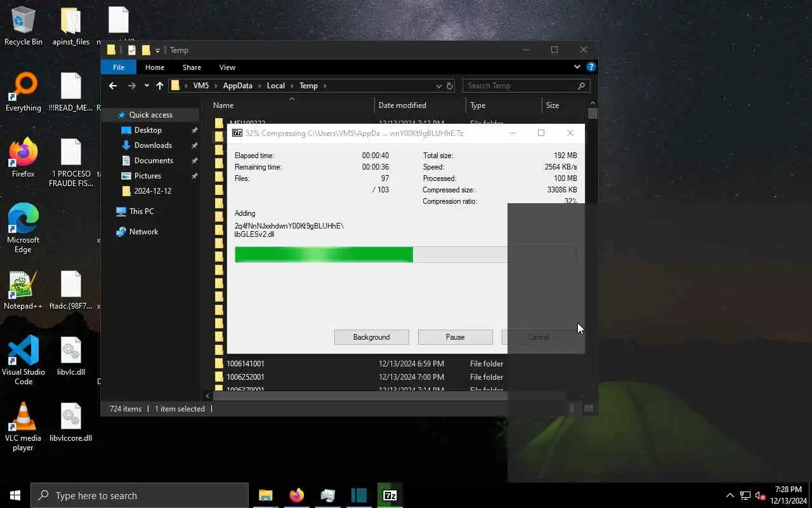Screen dimensions: 812x508
Task: Launch VLC media player shortcut
Action: coord(23,427)
